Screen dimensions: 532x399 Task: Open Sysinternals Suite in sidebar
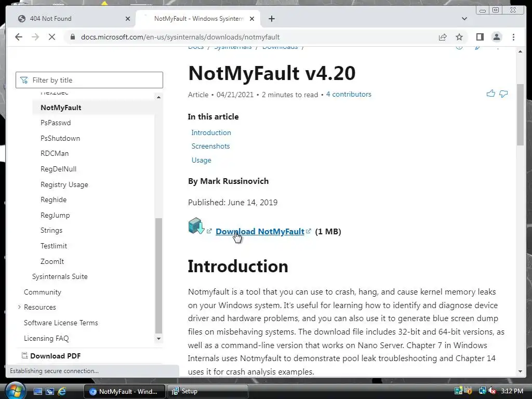click(60, 276)
